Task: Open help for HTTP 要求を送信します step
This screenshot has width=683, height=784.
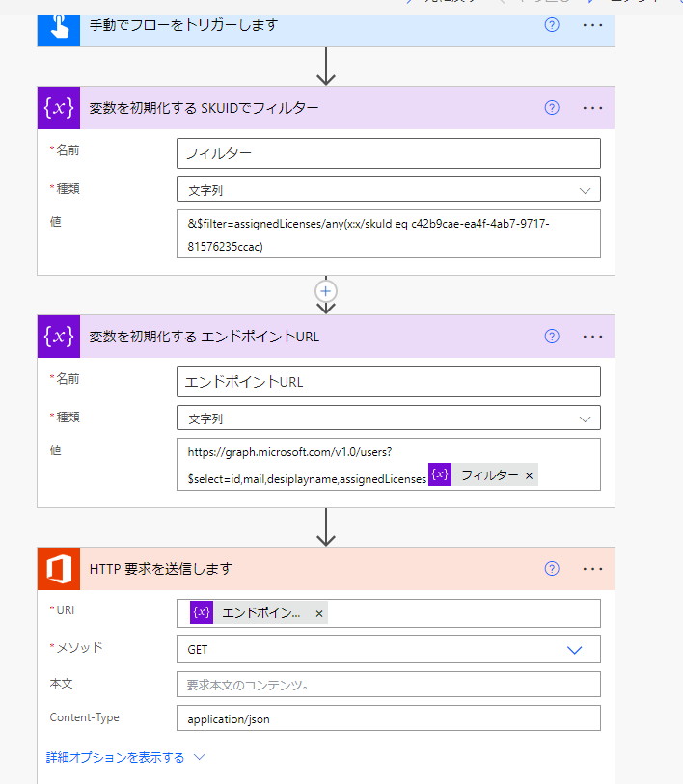Action: click(552, 569)
